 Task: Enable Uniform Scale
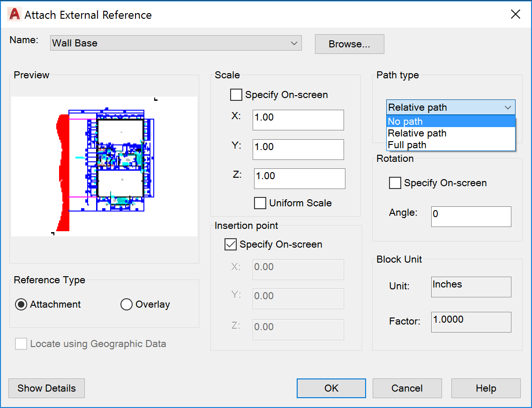(x=260, y=203)
